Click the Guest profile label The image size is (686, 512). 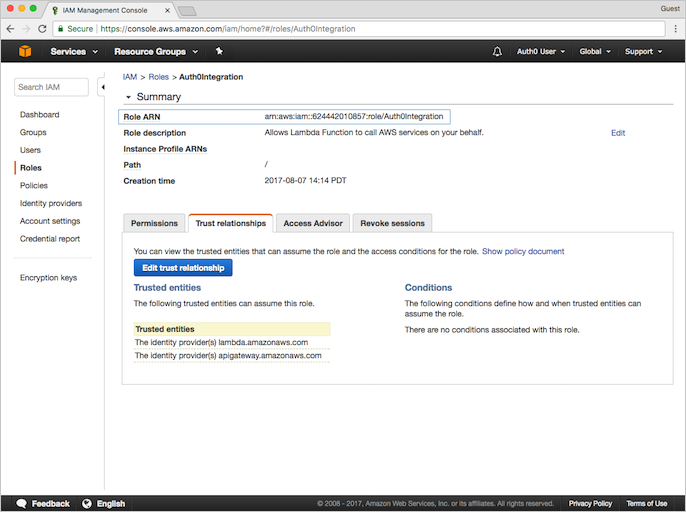click(670, 9)
